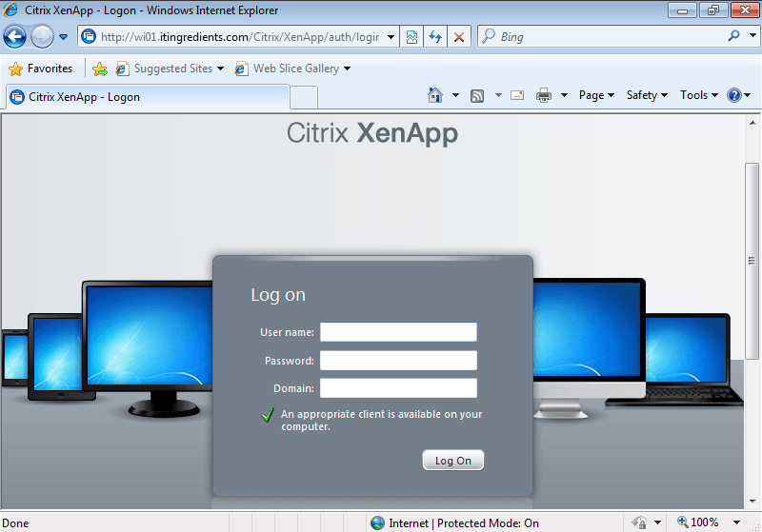Stop loading with the red X icon
This screenshot has height=532, width=762.
coord(458,37)
